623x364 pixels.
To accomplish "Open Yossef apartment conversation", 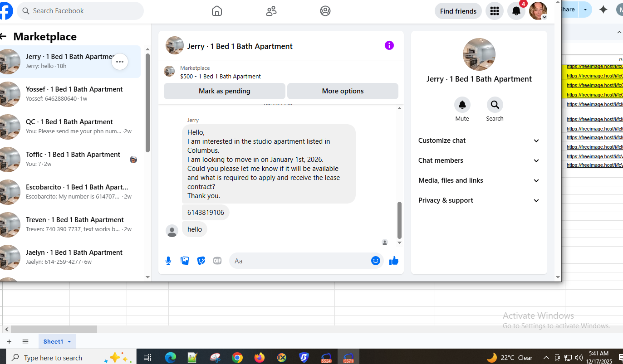I will pyautogui.click(x=70, y=94).
